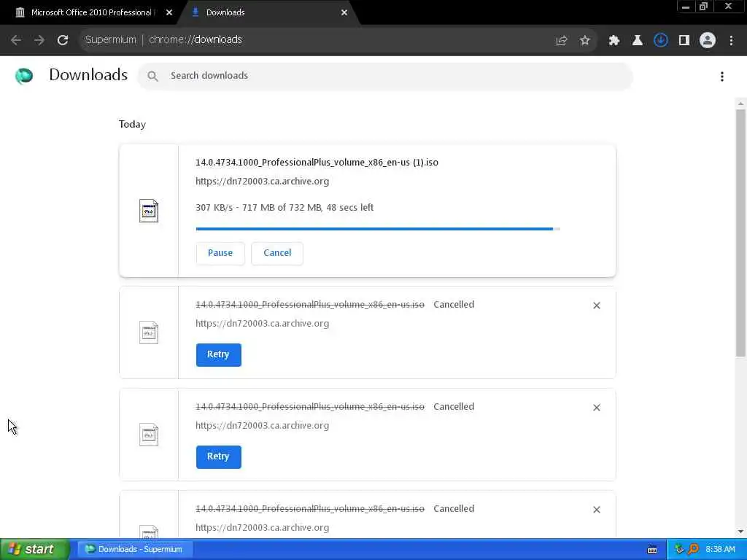Click the orange magnifier tray icon
This screenshot has height=560, width=747.
click(694, 550)
